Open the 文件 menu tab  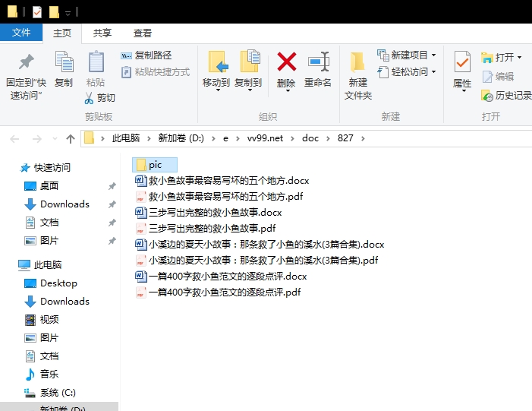(x=21, y=33)
